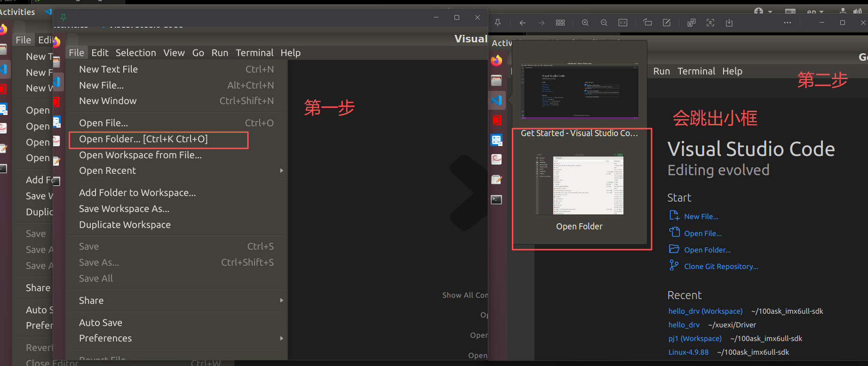Choose Add Folder to Workspace...
The height and width of the screenshot is (366, 868).
coord(176,193)
